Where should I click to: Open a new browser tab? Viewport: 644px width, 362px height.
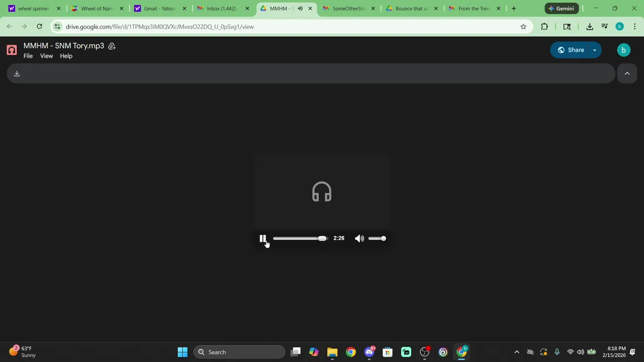click(513, 9)
